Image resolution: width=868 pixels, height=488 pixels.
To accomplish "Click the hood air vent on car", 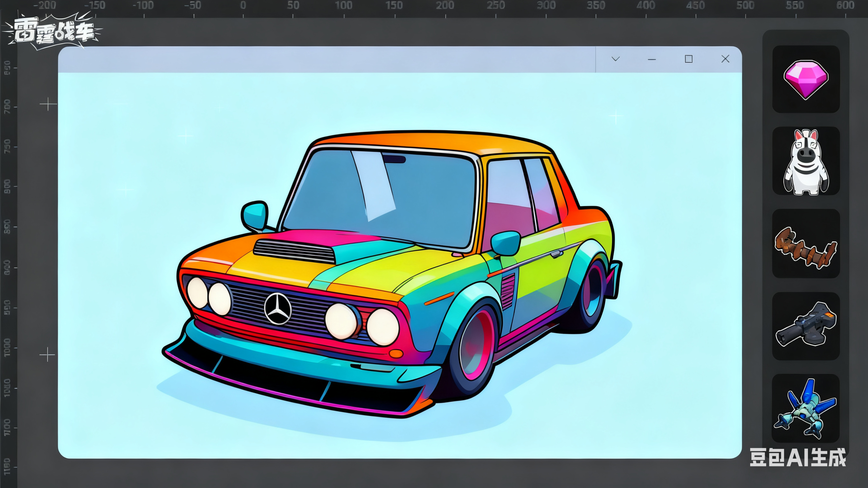I will [294, 251].
